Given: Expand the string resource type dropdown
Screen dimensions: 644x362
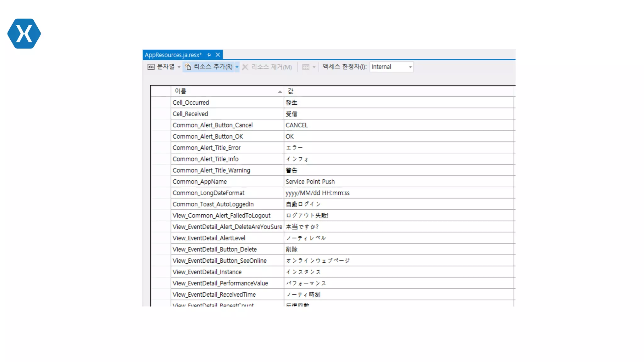Looking at the screenshot, I should 179,67.
